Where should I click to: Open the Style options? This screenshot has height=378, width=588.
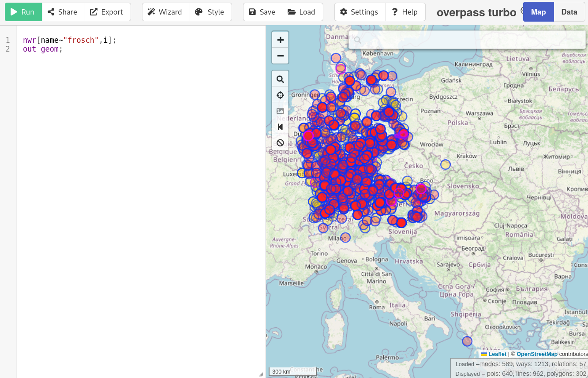(210, 12)
